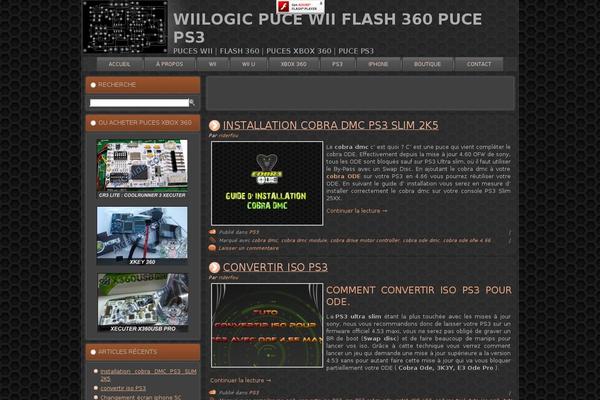Click Ou acheter puces Xbox 360 header

[143, 123]
